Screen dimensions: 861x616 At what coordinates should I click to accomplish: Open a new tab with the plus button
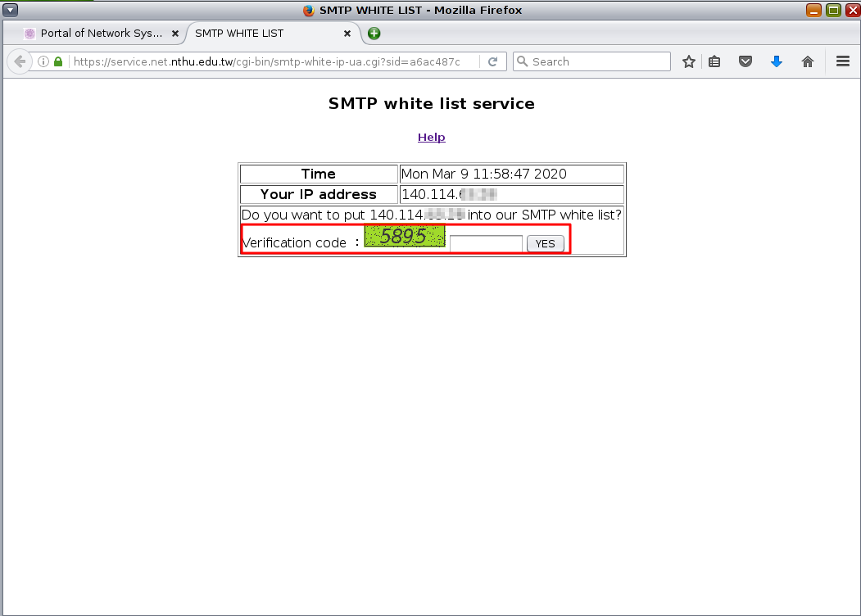(x=374, y=34)
